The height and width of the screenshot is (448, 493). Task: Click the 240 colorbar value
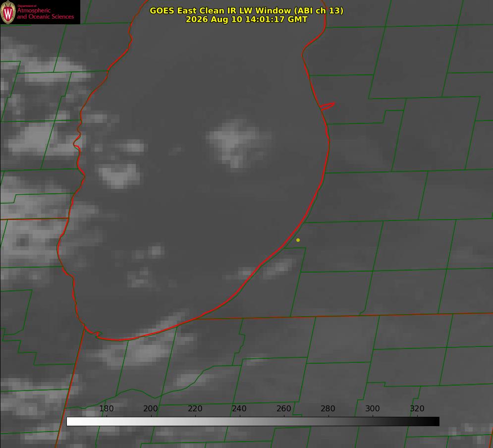[x=239, y=408]
